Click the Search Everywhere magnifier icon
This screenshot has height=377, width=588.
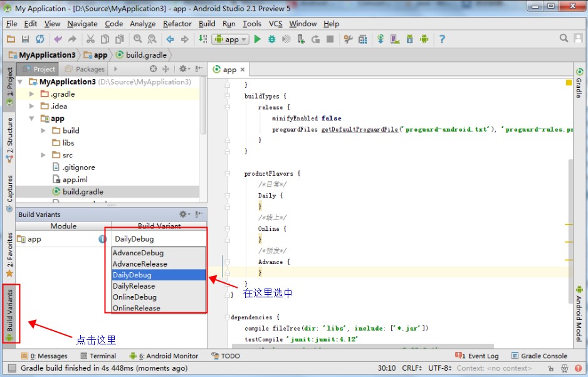[x=564, y=38]
